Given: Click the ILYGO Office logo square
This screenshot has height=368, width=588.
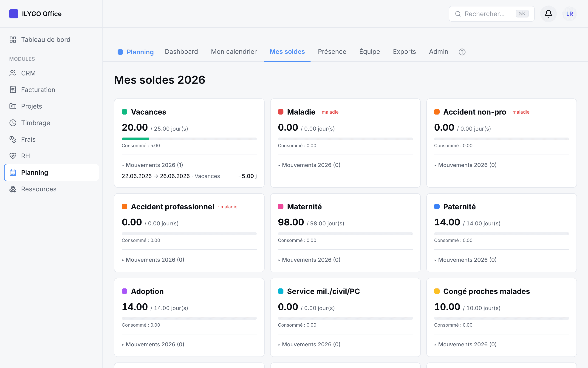Looking at the screenshot, I should pyautogui.click(x=14, y=14).
